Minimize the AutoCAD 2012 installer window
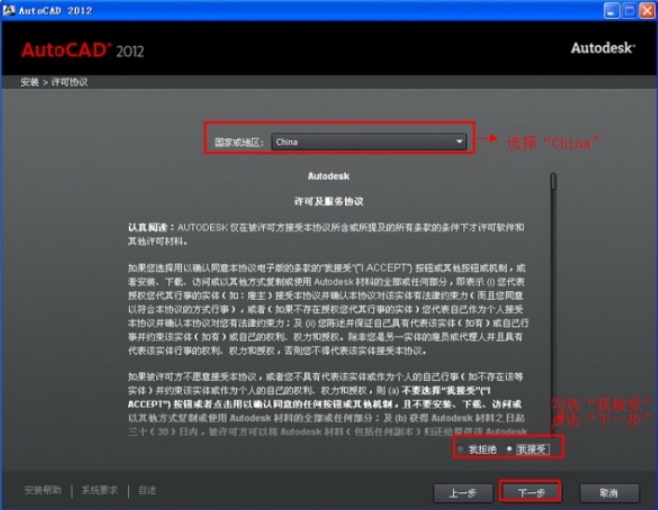The height and width of the screenshot is (510, 658). point(611,10)
